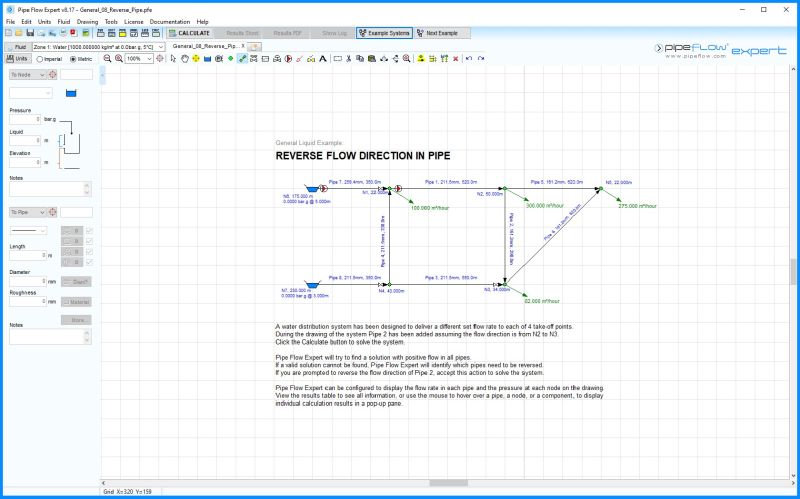Select the green join point node tool
The height and width of the screenshot is (499, 800).
pyautogui.click(x=231, y=59)
